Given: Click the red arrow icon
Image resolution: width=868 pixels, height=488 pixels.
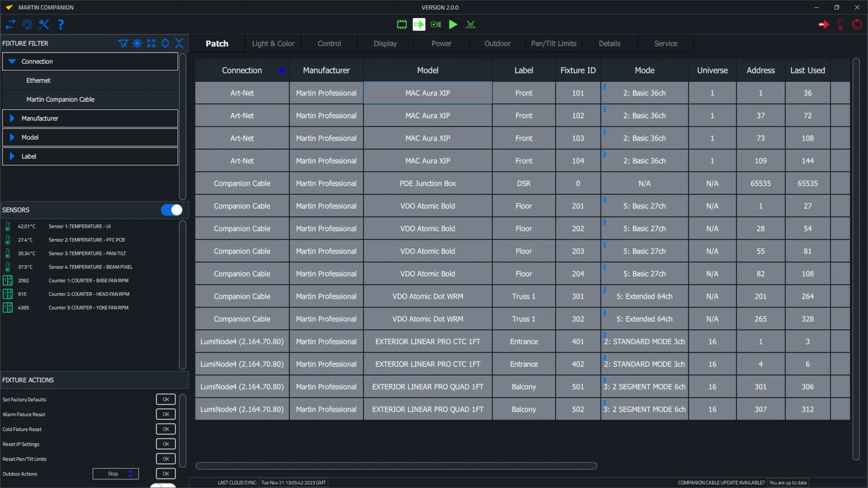Looking at the screenshot, I should [x=823, y=25].
